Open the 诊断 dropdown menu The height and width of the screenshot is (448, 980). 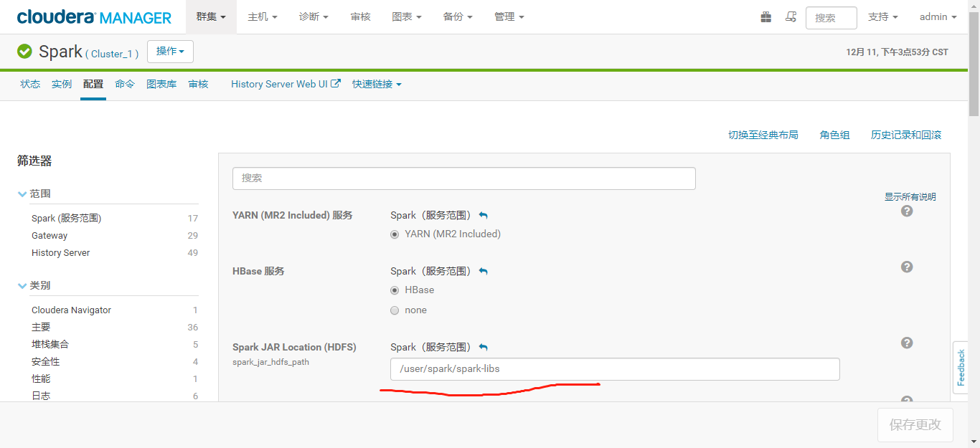[x=314, y=16]
